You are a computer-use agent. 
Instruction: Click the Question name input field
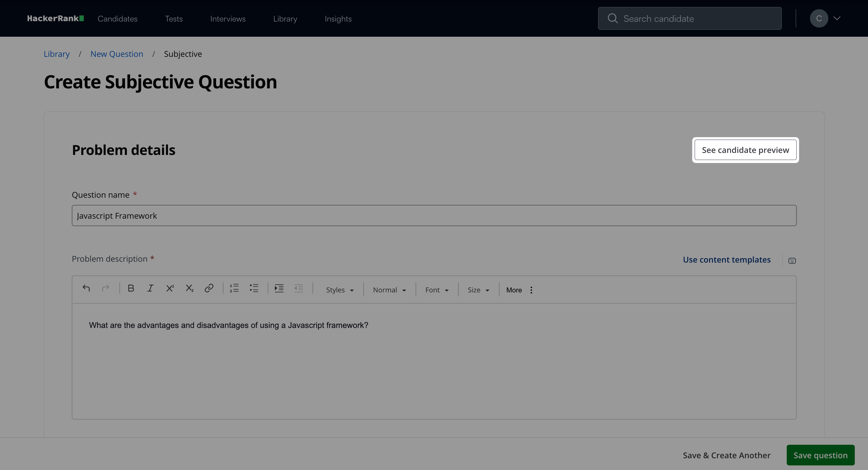[434, 216]
